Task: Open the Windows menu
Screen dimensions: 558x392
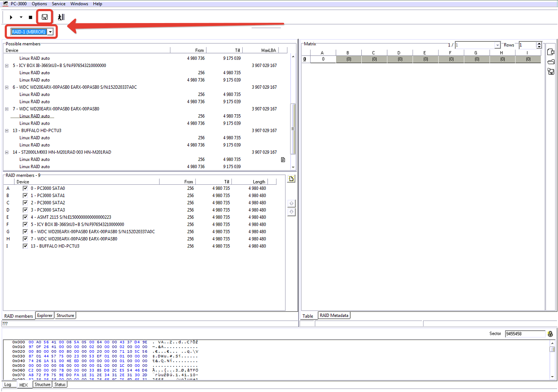Action: tap(79, 4)
